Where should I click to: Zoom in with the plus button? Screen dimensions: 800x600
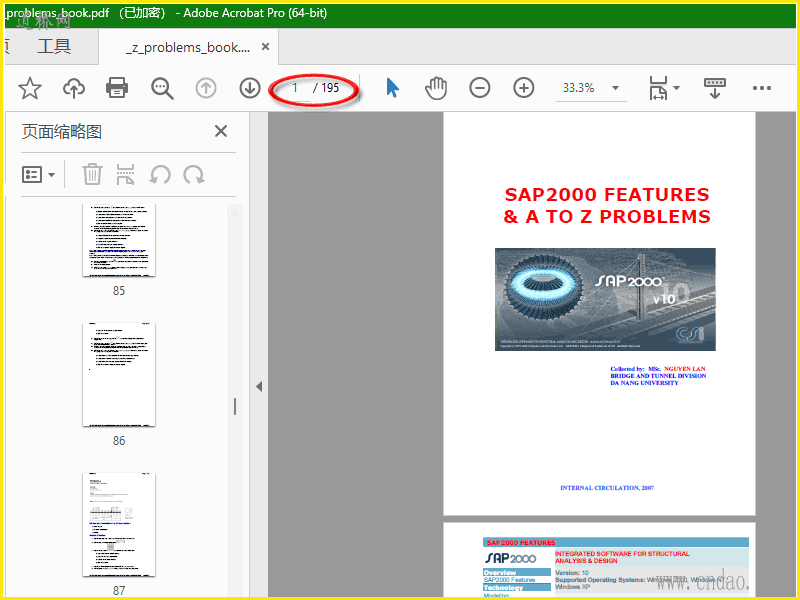coord(523,88)
